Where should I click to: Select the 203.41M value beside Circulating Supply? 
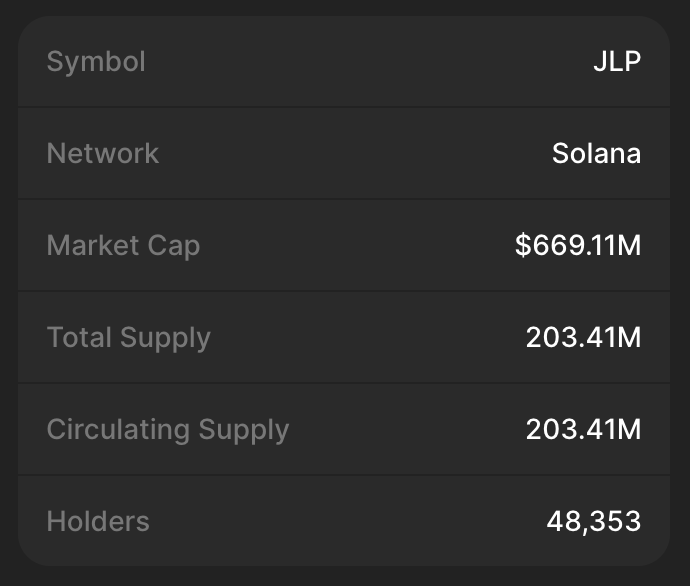point(583,430)
